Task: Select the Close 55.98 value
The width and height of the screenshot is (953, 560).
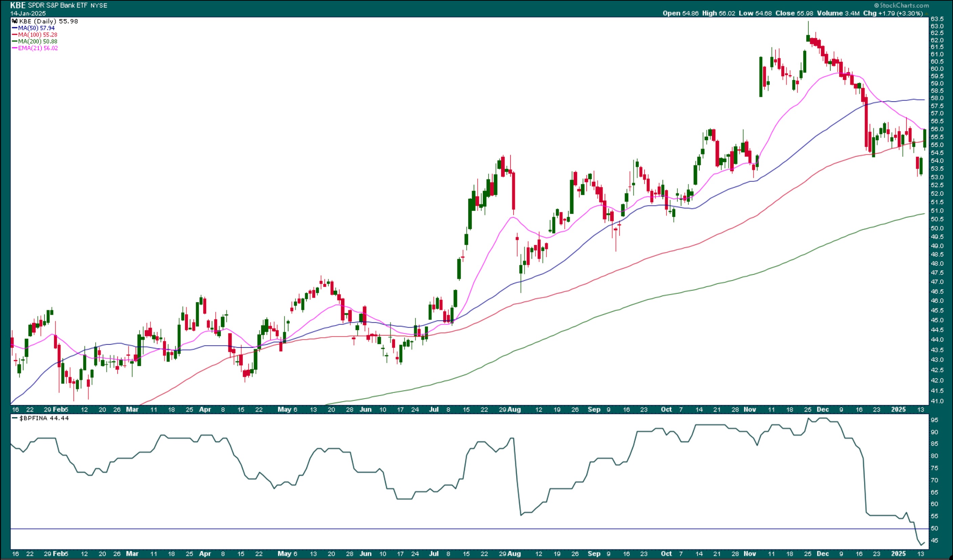Action: 794,13
